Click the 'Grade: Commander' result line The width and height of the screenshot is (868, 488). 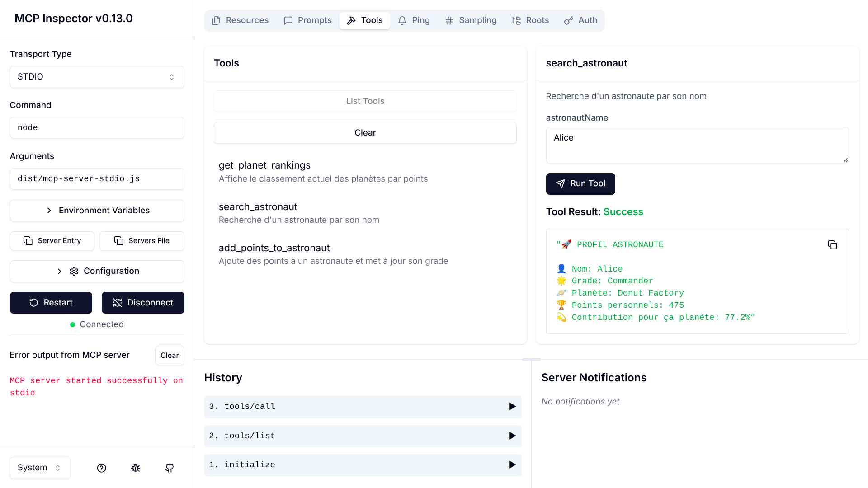[x=605, y=281]
